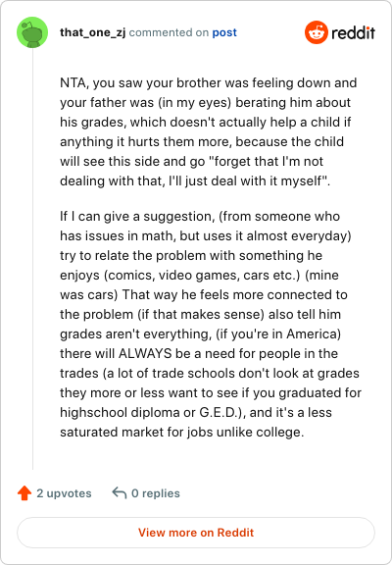This screenshot has width=392, height=565.
Task: Click the "(comics, video games, cars etc.)" text
Action: pyautogui.click(x=202, y=276)
